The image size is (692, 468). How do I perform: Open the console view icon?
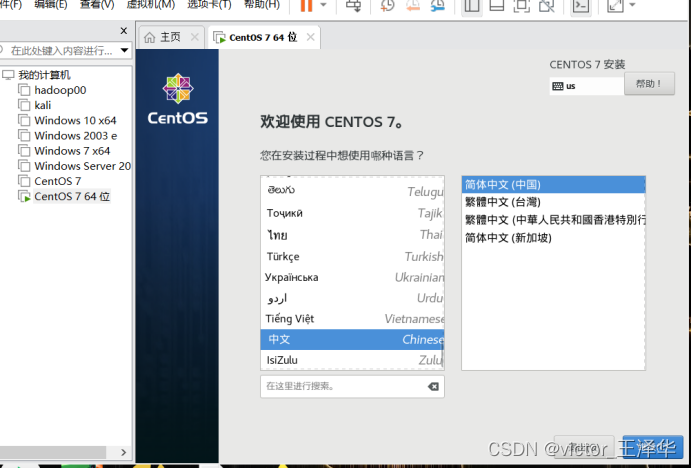point(581,6)
